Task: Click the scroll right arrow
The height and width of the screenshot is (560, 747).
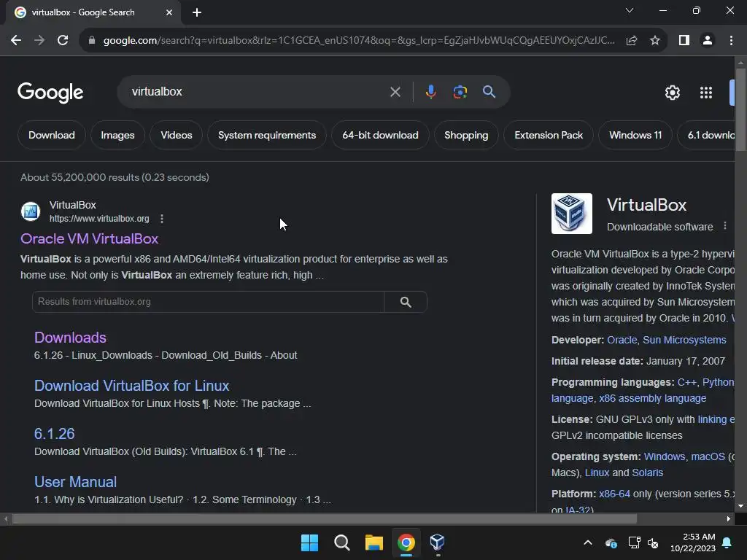Action: point(728,518)
